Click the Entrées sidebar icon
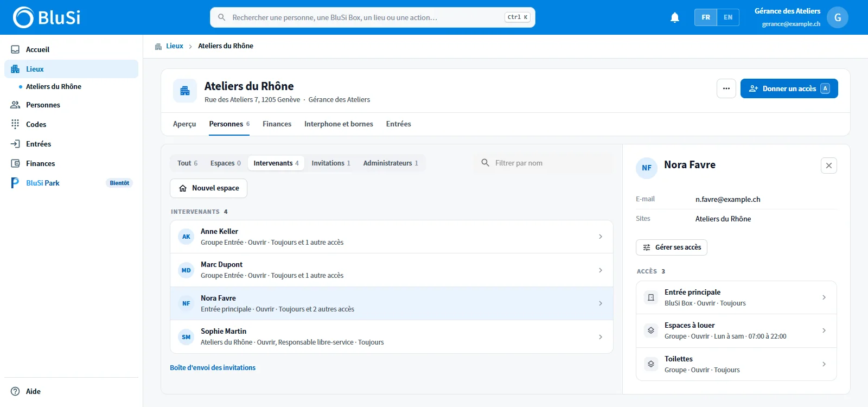The image size is (868, 407). (x=15, y=144)
